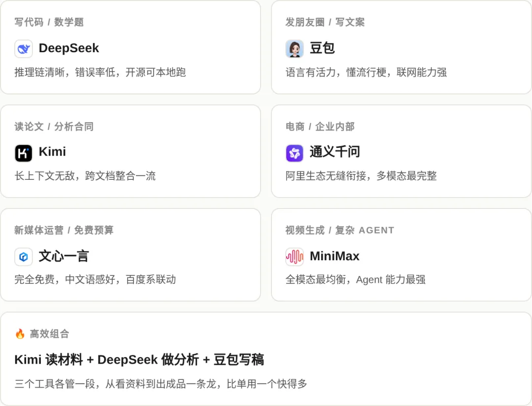The image size is (532, 406).
Task: Click the fire icon beside 高效组合
Action: pos(20,334)
